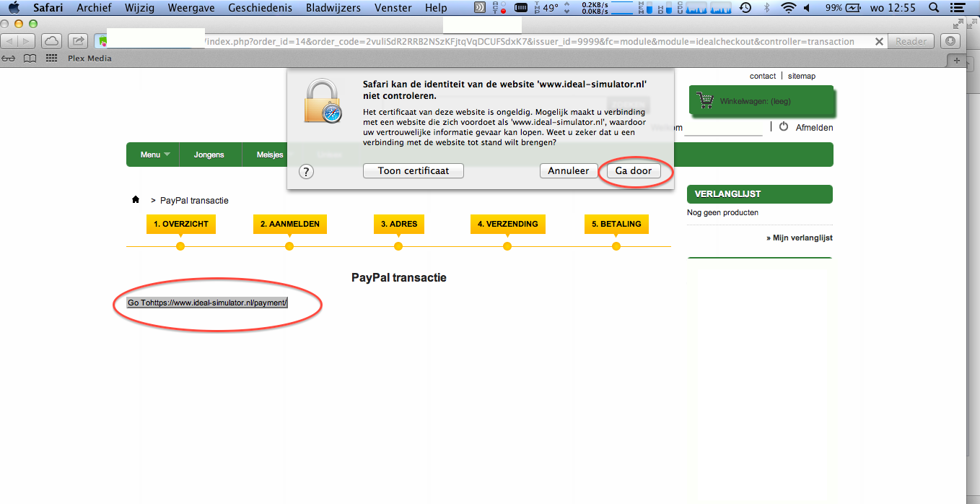980x504 pixels.
Task: Open the Geschiedenis menu
Action: coord(259,8)
